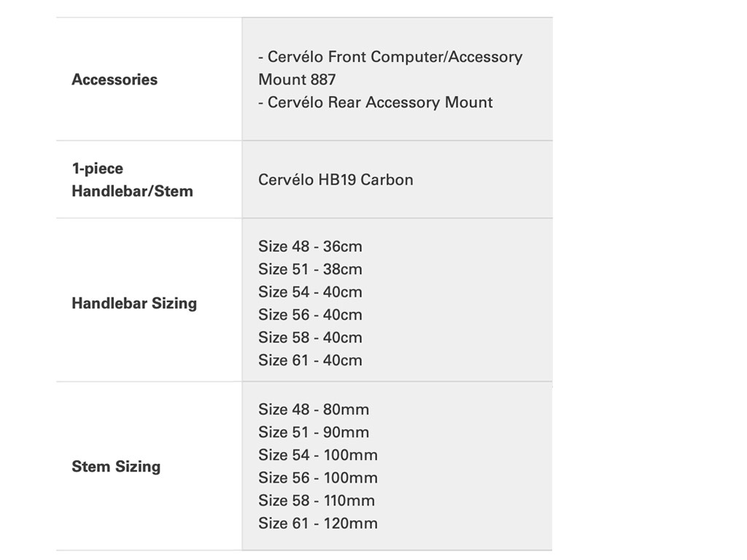Click the Size 48 - 36cm handlebar entry
Image resolution: width=747 pixels, height=560 pixels.
(310, 246)
